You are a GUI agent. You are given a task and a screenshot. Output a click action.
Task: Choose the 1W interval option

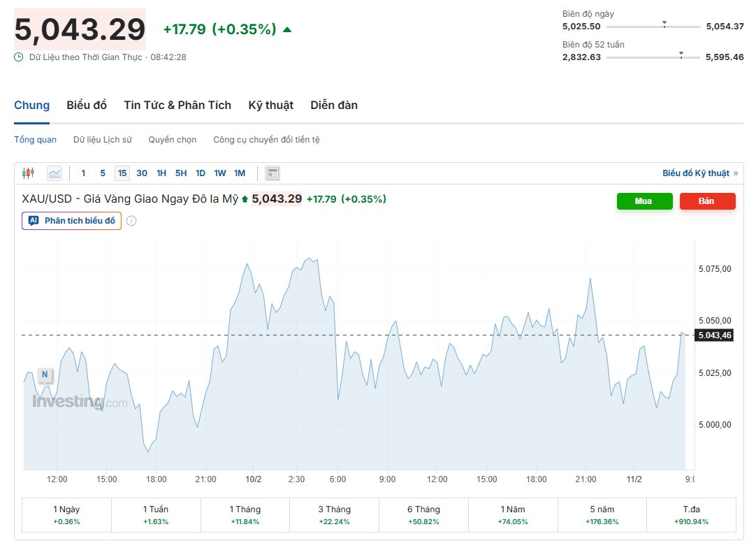219,173
